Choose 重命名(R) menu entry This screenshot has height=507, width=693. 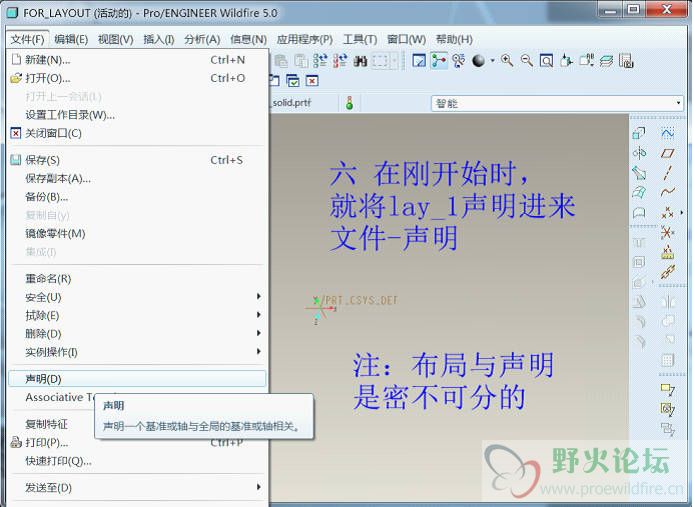(x=137, y=279)
